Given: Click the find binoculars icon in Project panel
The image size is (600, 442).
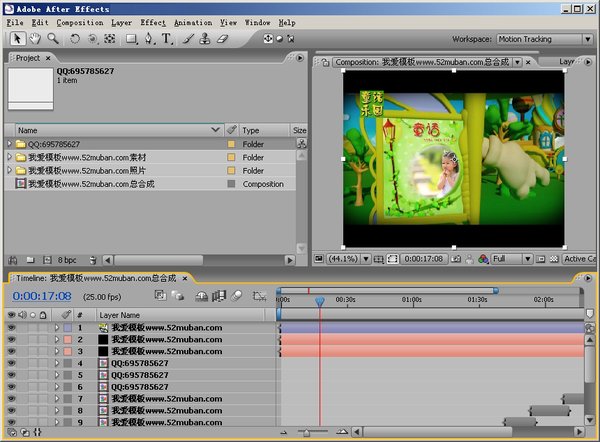Looking at the screenshot, I should 13,261.
